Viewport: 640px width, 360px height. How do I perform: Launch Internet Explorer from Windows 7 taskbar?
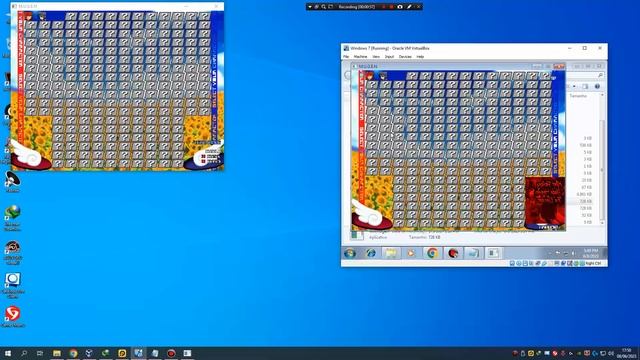[x=371, y=253]
